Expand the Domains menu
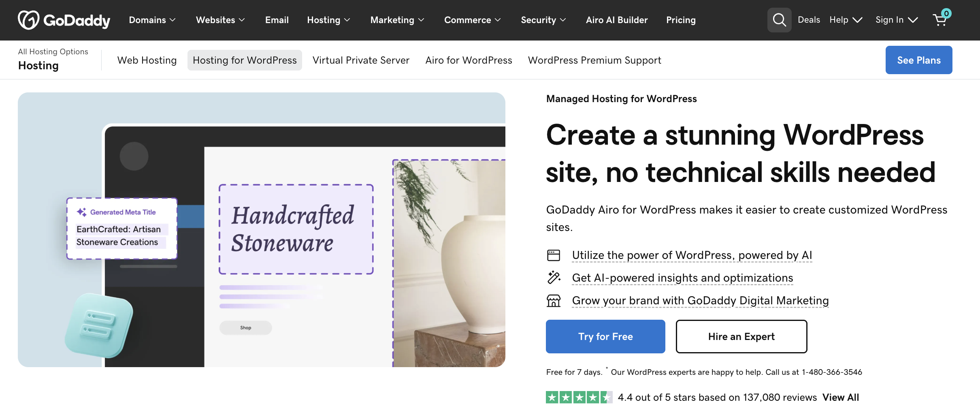This screenshot has width=980, height=419. [152, 20]
